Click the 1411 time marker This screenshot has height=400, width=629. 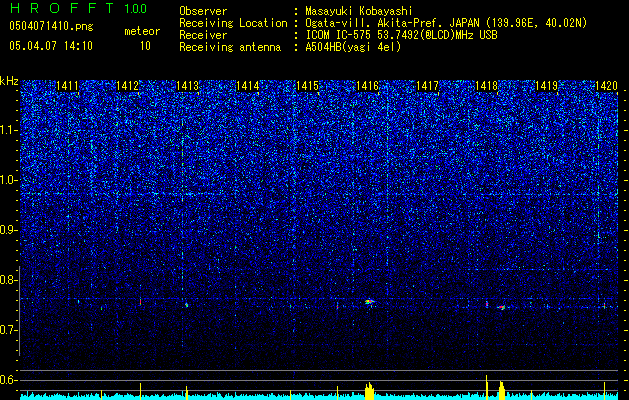click(x=67, y=86)
